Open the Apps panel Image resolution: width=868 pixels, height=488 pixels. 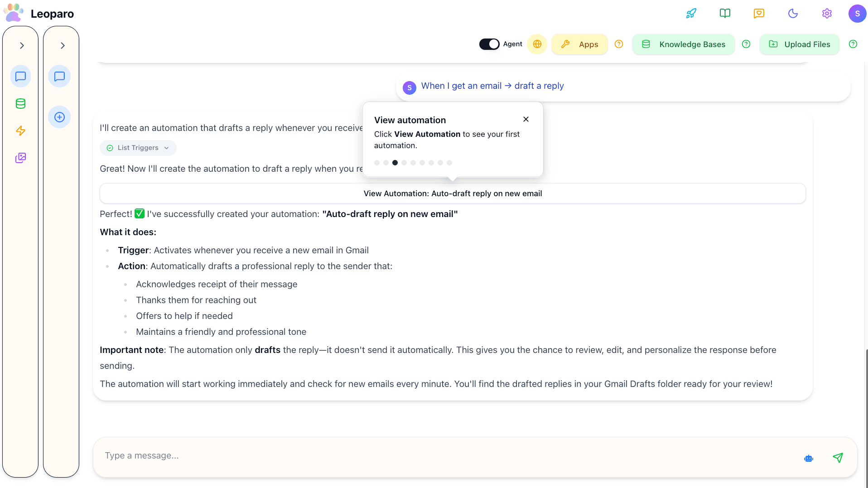pos(579,44)
